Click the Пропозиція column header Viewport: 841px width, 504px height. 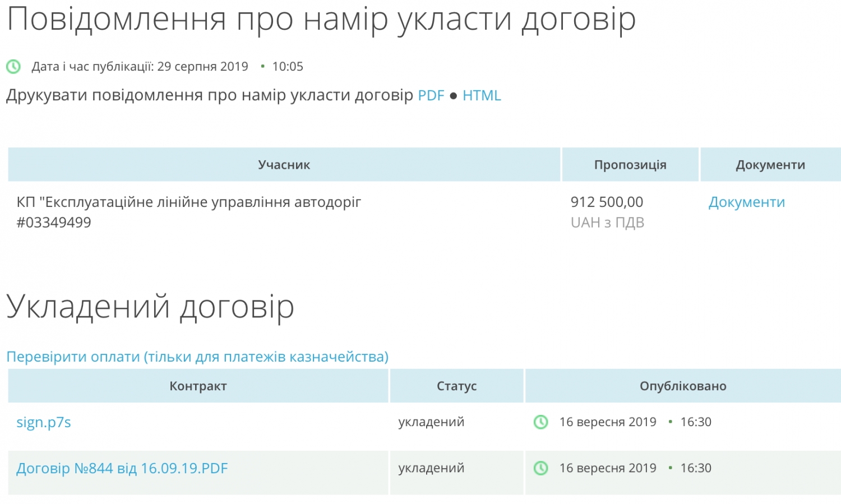click(630, 165)
